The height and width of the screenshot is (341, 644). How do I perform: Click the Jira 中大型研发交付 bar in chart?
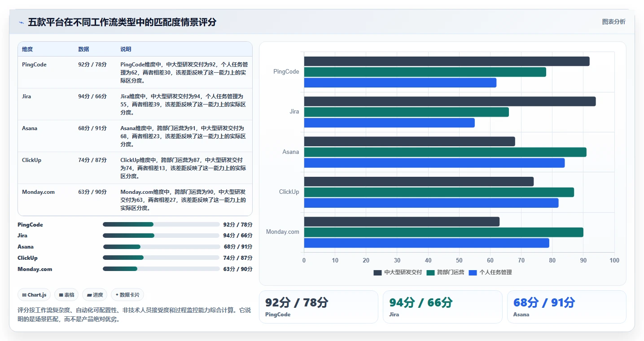tap(450, 101)
